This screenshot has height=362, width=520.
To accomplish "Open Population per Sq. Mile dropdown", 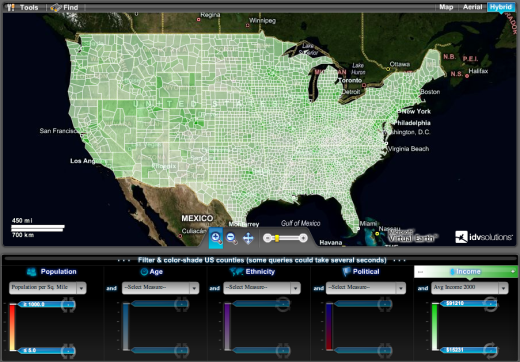I will point(48,287).
